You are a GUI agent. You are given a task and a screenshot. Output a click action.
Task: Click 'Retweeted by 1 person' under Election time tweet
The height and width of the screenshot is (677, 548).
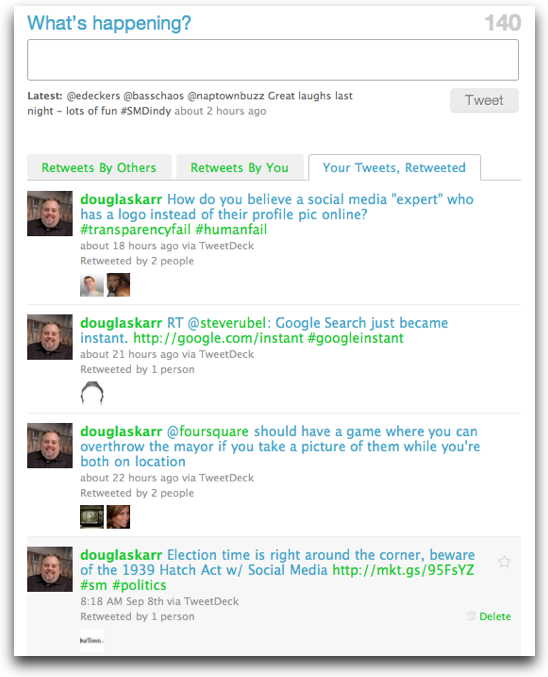point(137,617)
